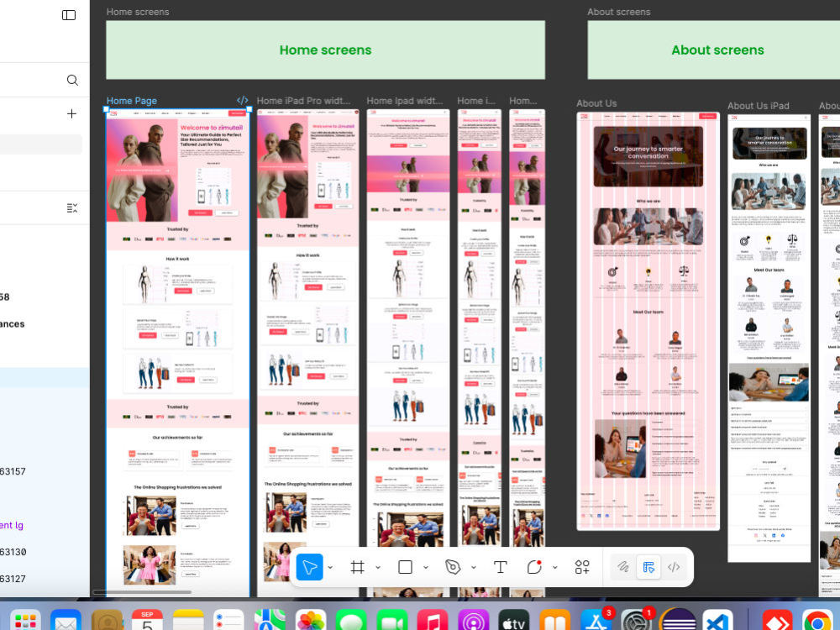This screenshot has width=840, height=630.
Task: Expand the Comment tool dropdown chevron
Action: [x=555, y=567]
